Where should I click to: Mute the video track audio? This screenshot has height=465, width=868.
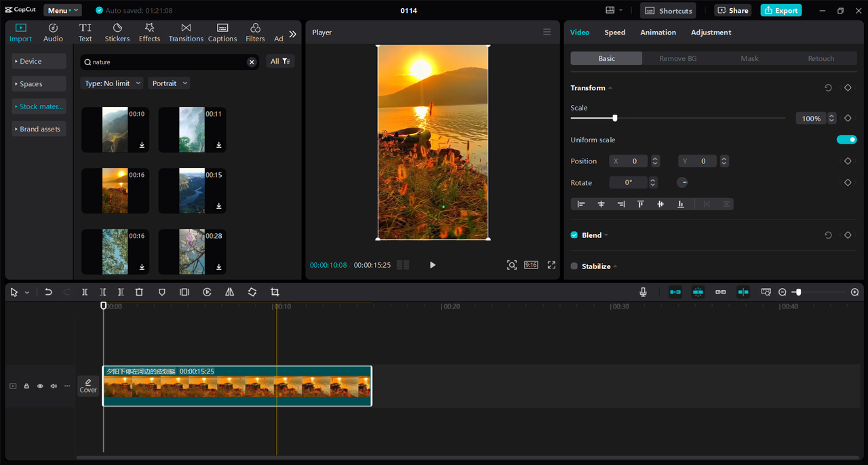point(54,386)
